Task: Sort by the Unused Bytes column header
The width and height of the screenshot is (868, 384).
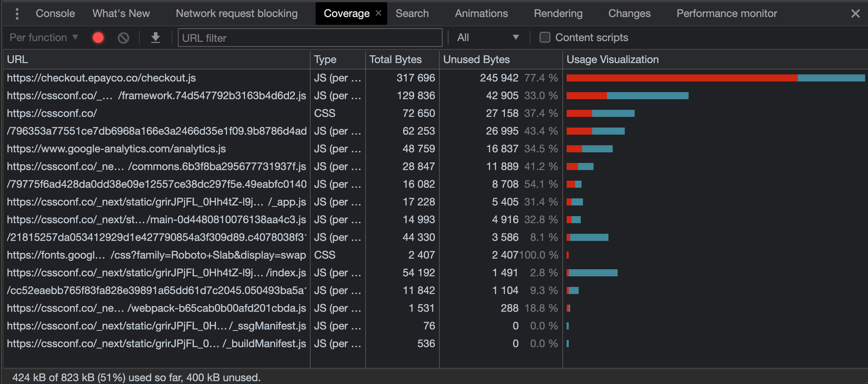Action: click(x=476, y=60)
